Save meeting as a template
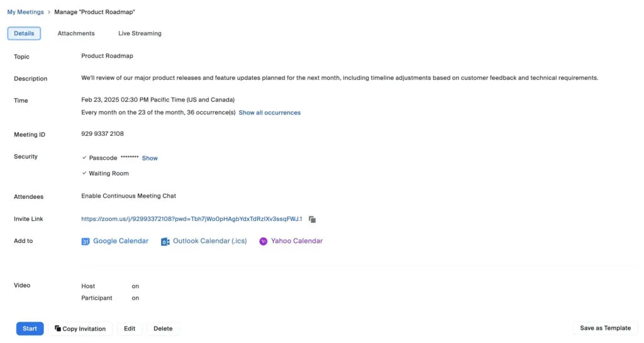This screenshot has height=343, width=644. (605, 328)
